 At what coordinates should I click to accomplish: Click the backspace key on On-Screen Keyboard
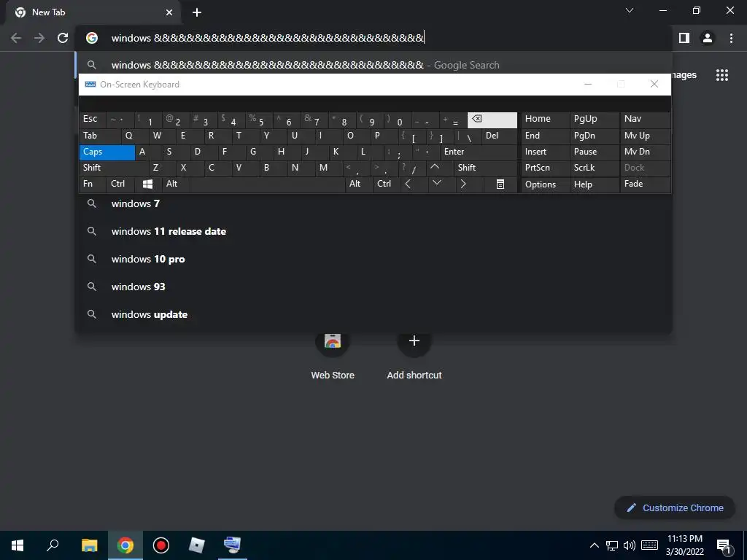pyautogui.click(x=492, y=120)
